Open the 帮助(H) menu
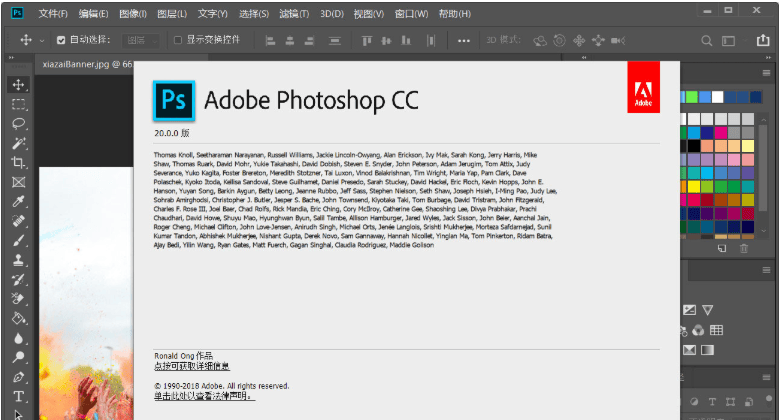780x420 pixels. click(x=455, y=14)
